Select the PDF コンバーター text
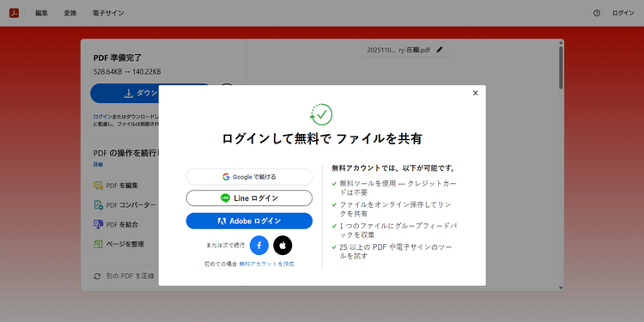 click(x=131, y=205)
